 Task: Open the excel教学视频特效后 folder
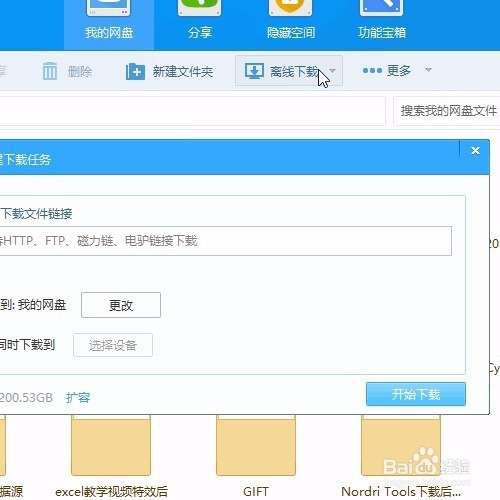coord(111,445)
